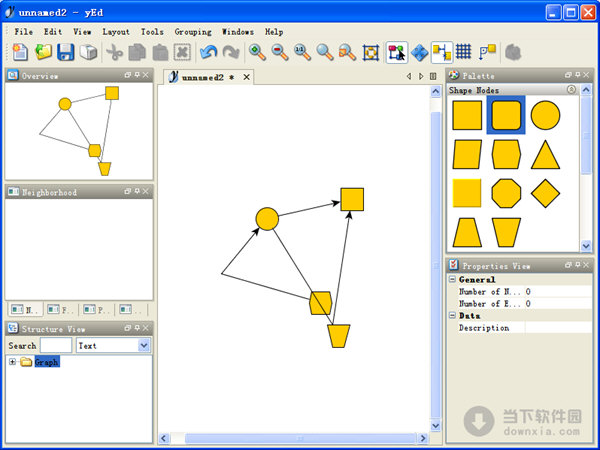This screenshot has width=600, height=450.
Task: Show the next document tab with the right arrow
Action: click(421, 76)
